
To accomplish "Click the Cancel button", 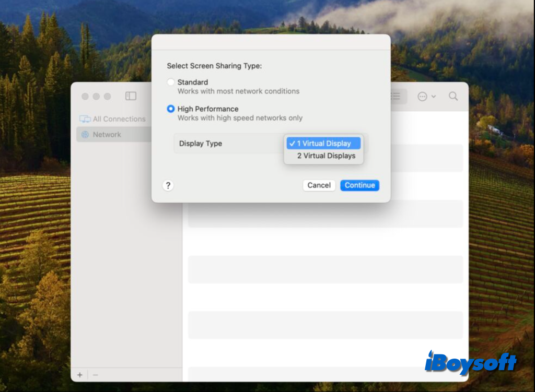I will (319, 185).
